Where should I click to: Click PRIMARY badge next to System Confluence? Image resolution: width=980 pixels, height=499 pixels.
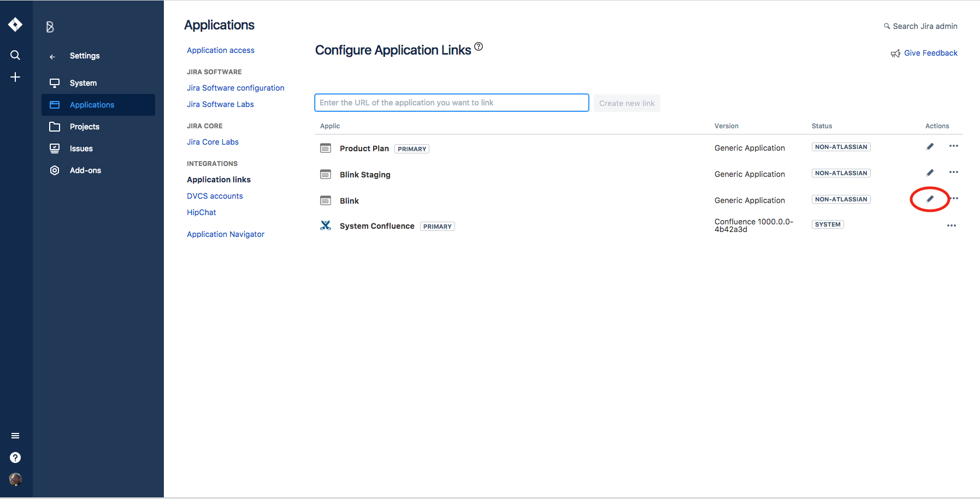pos(438,227)
